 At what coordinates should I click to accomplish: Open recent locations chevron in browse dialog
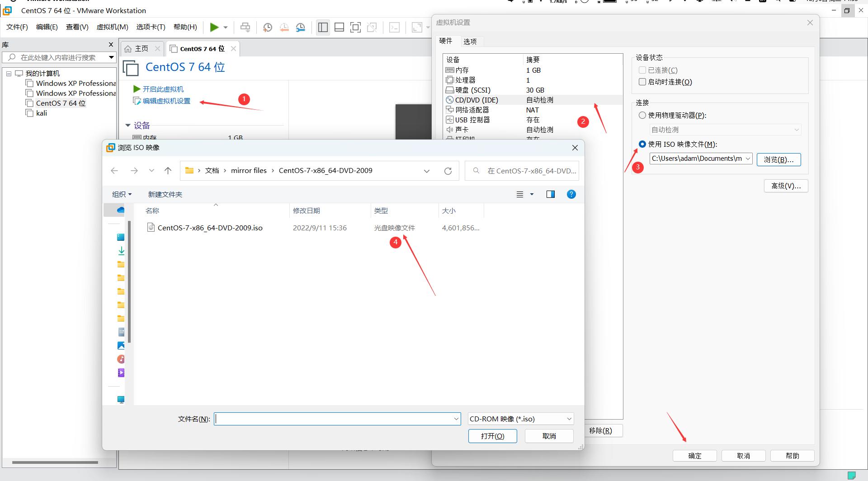click(151, 171)
